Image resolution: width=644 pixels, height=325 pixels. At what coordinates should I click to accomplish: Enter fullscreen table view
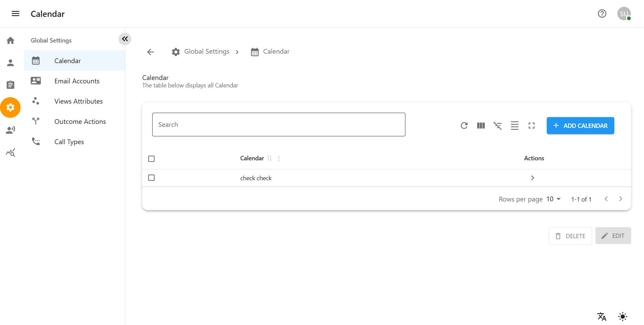click(x=531, y=126)
